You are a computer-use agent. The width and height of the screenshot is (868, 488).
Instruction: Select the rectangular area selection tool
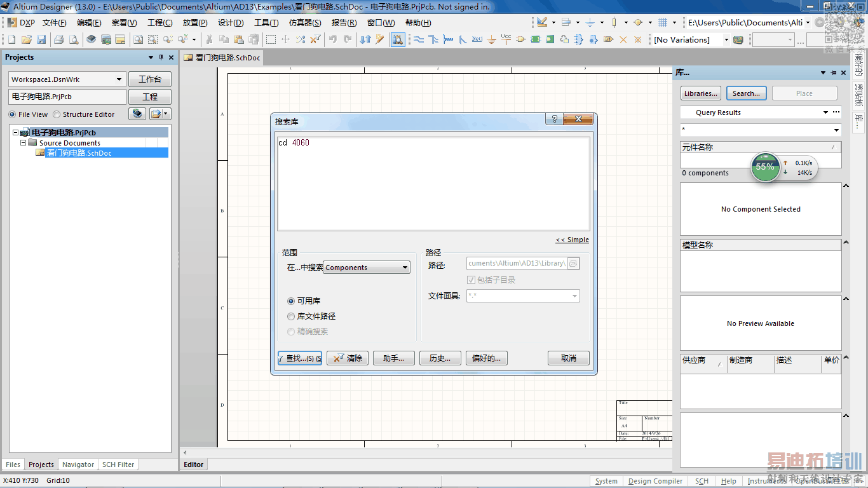[271, 39]
